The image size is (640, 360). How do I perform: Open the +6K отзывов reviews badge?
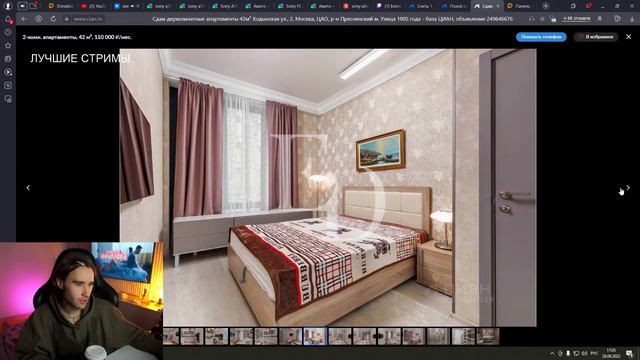tap(577, 19)
